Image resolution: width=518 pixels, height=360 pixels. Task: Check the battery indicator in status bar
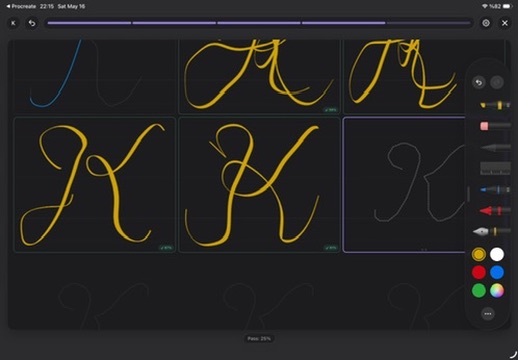tap(507, 6)
